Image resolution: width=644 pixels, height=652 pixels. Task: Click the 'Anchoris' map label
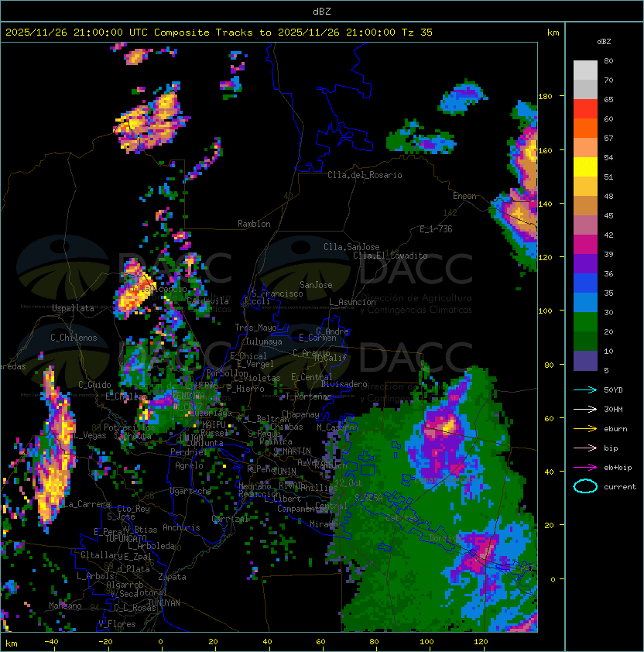(181, 527)
